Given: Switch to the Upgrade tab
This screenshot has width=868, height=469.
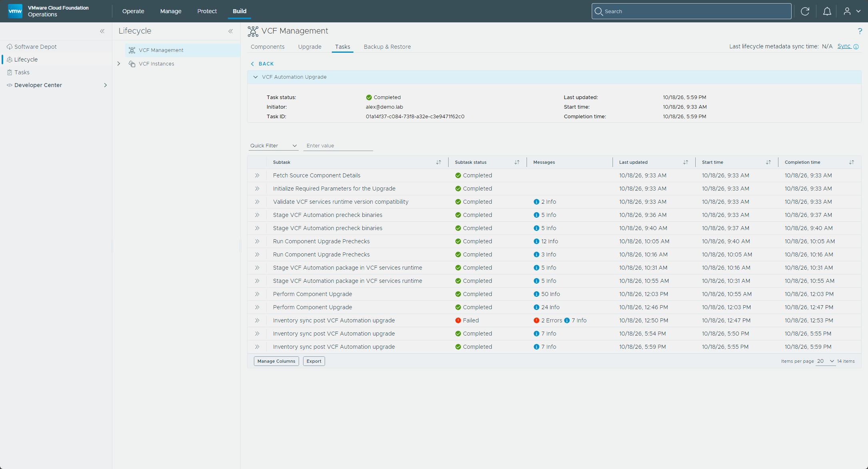Looking at the screenshot, I should [x=309, y=47].
